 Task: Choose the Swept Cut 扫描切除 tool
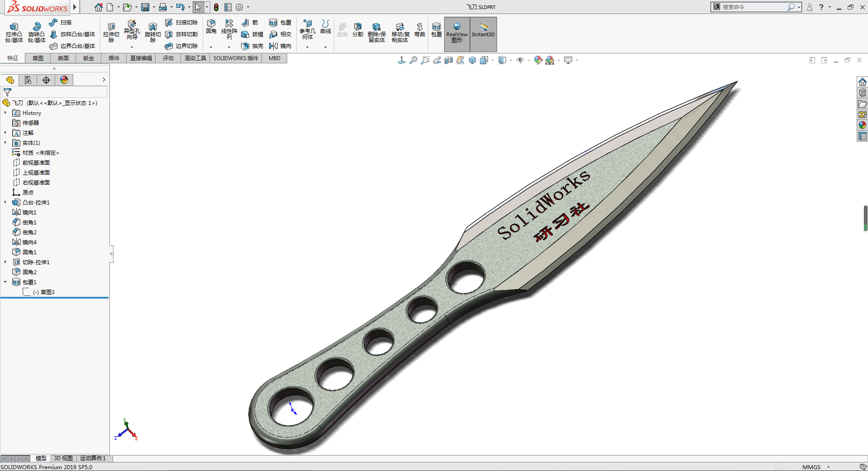click(181, 23)
